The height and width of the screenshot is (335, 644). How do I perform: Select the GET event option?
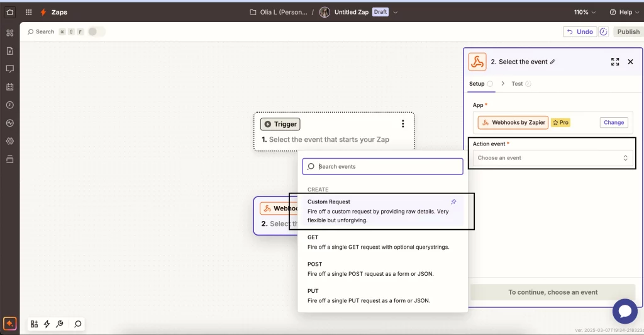382,242
